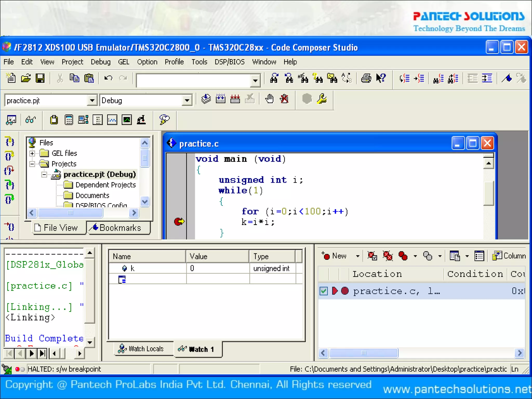Screen dimensions: 532x399
Task: Click the wrench build options icon
Action: point(322,99)
